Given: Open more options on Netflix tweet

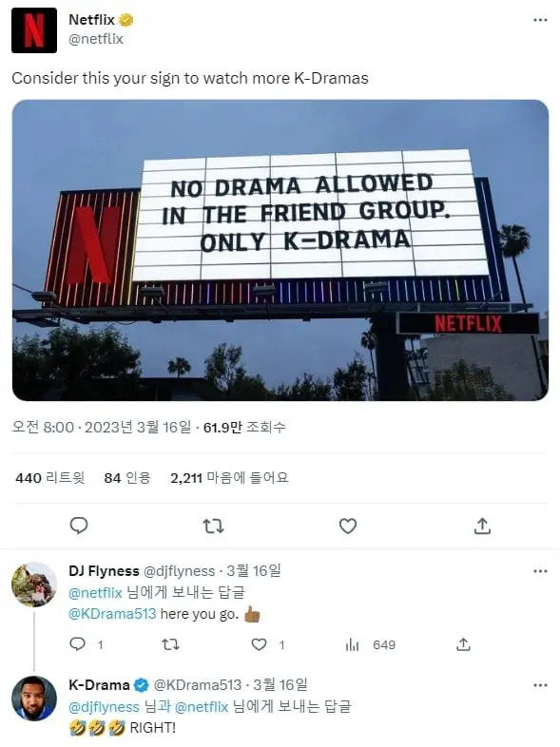Looking at the screenshot, I should [540, 20].
